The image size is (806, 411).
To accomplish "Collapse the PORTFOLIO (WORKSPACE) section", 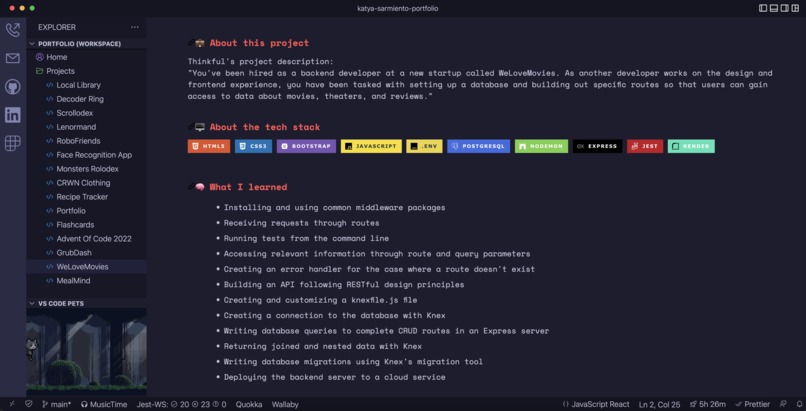I will (86, 44).
